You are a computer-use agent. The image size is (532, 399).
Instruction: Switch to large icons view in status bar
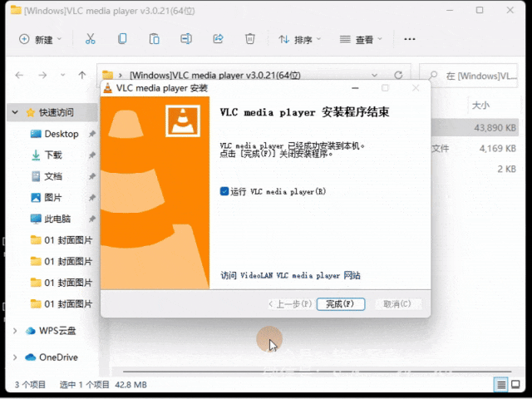515,385
